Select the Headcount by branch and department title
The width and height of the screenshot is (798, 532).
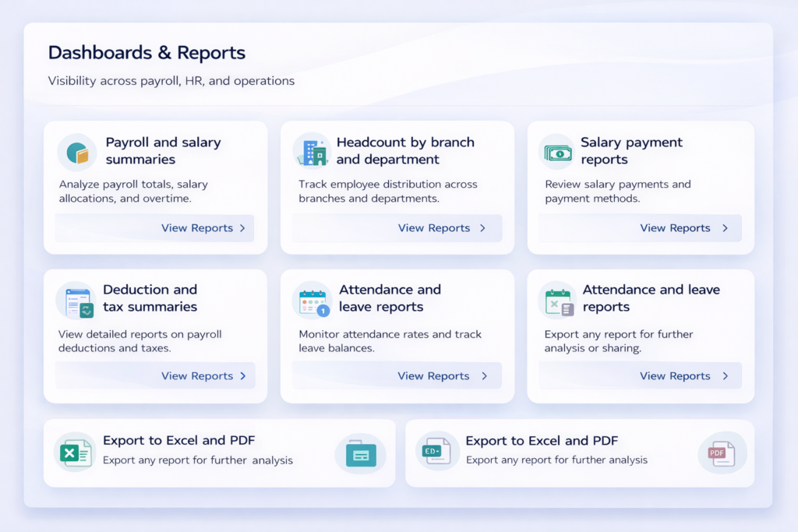click(x=404, y=150)
